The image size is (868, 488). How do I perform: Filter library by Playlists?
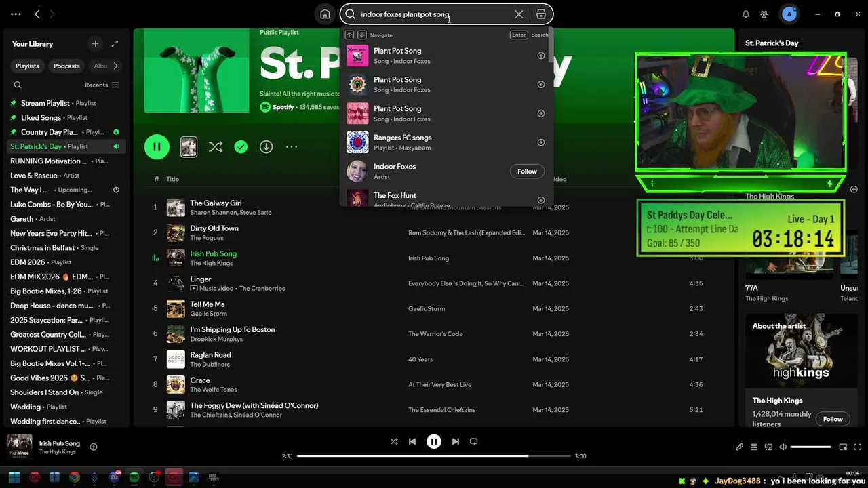[x=28, y=66]
